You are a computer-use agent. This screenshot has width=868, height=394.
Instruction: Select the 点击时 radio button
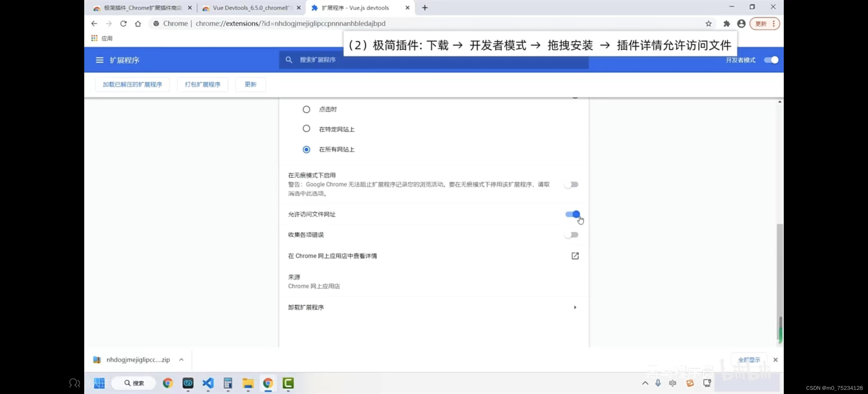pos(306,109)
